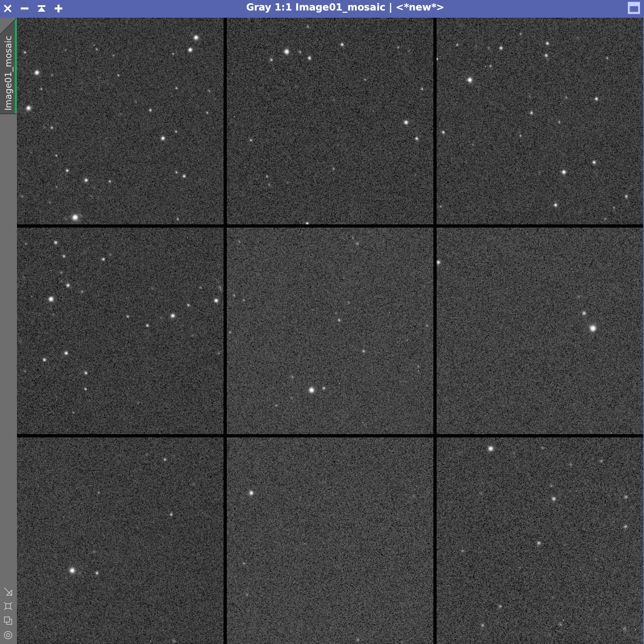Shade the window using the up-triangle icon
644x644 pixels.
tap(42, 8)
